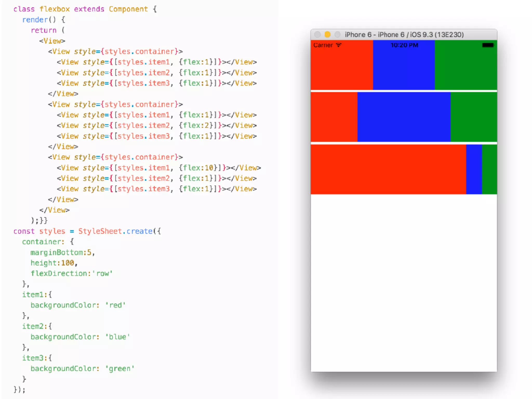The image size is (532, 399).
Task: Click "backgroundColor: 'blue'" line
Action: tap(80, 337)
